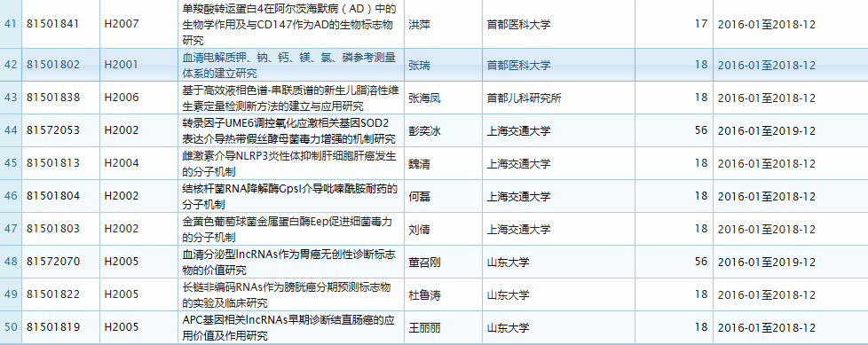The width and height of the screenshot is (868, 345).
Task: Select approval number 81501841
Action: pos(53,24)
